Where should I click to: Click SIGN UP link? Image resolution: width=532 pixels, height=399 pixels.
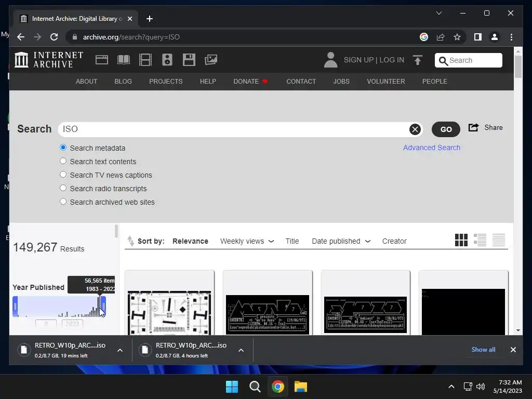click(358, 60)
